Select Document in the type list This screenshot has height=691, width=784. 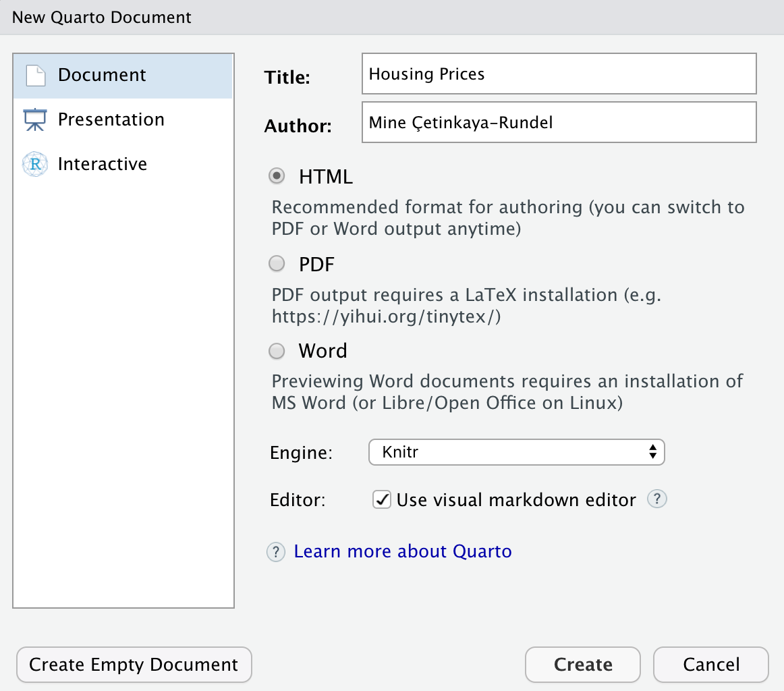pos(102,74)
